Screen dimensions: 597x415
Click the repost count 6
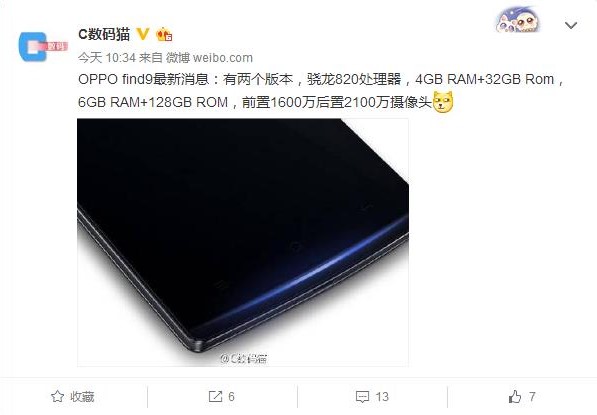click(x=231, y=397)
